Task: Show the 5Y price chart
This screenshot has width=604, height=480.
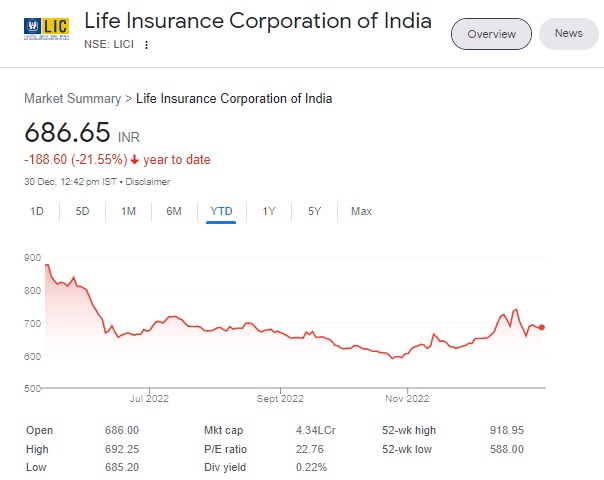Action: [x=314, y=211]
